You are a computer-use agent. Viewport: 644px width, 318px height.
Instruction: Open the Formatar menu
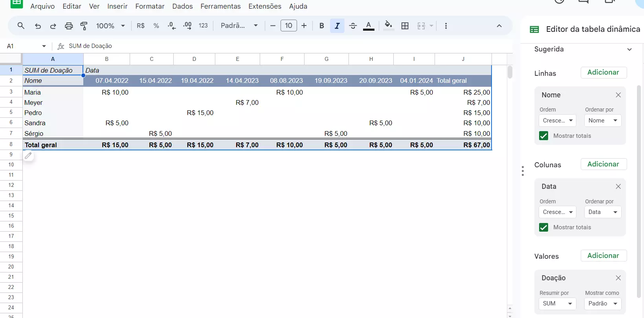point(150,6)
